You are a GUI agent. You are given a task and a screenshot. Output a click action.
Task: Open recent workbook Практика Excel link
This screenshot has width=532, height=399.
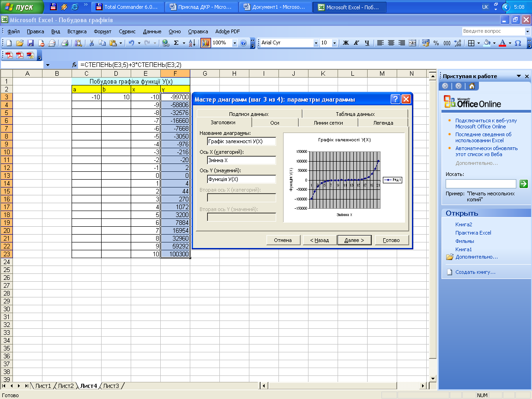(473, 233)
